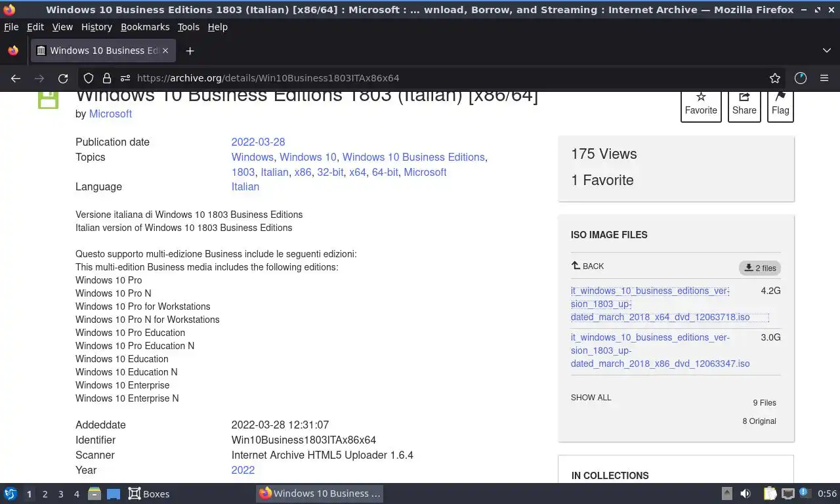Switch to workspace 3 in taskbar
This screenshot has height=504, width=840.
pos(60,493)
